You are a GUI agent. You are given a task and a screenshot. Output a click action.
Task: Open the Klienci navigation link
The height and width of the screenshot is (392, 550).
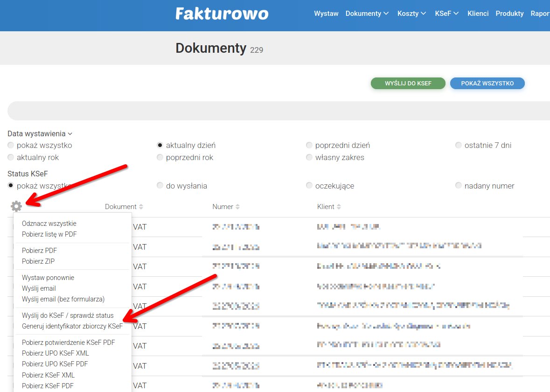[478, 14]
